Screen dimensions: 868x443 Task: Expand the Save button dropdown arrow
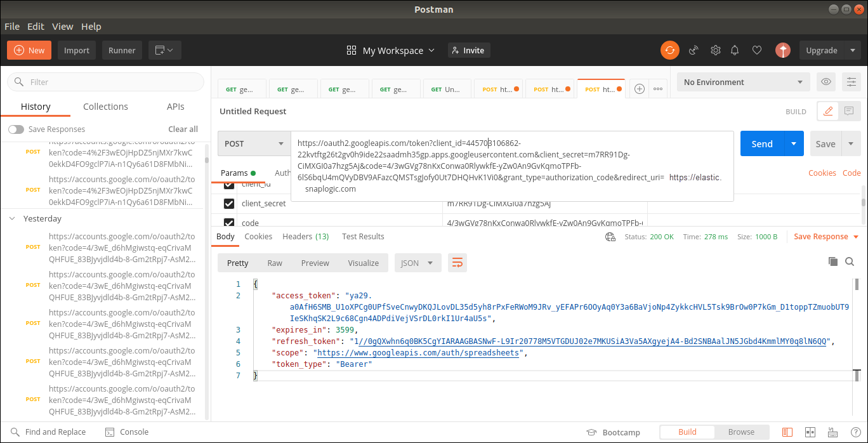coord(850,143)
